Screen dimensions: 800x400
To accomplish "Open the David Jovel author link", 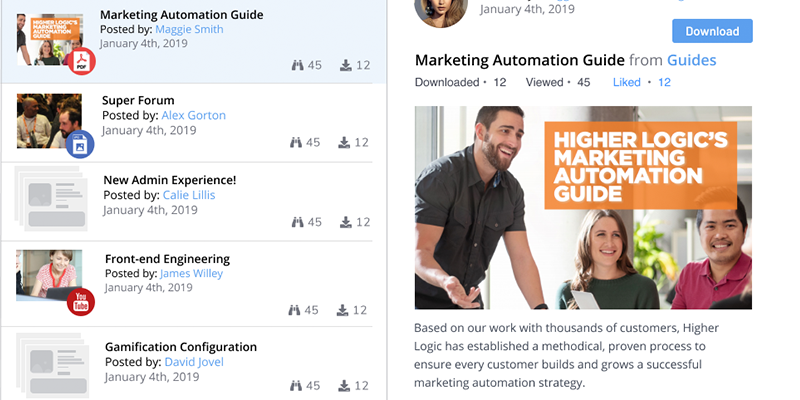I will tap(194, 362).
